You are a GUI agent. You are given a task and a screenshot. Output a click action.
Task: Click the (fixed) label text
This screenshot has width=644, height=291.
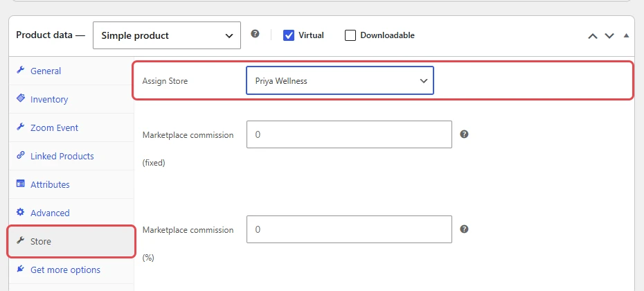click(154, 163)
